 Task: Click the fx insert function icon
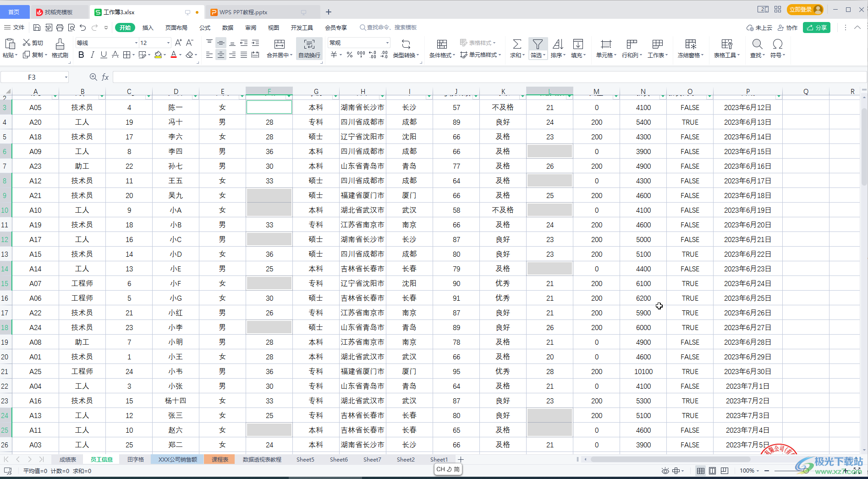tap(105, 77)
